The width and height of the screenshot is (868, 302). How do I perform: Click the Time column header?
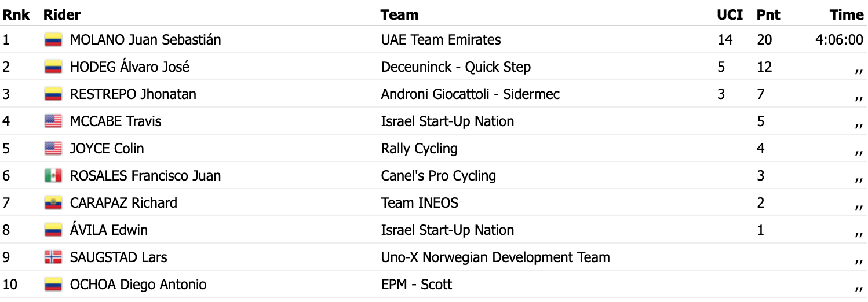coord(846,14)
